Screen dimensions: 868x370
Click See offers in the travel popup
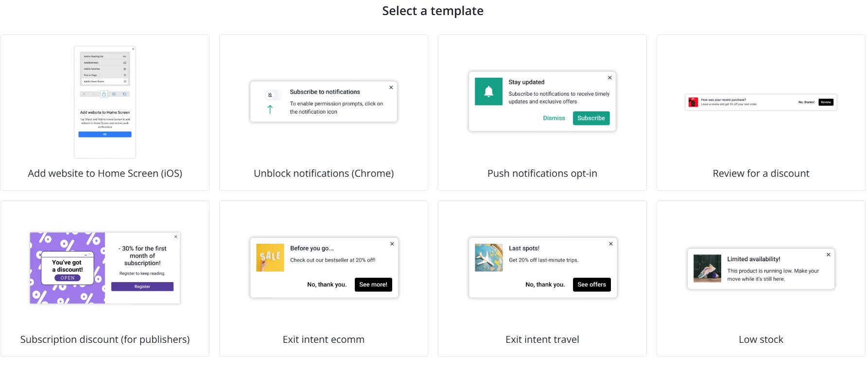pos(591,285)
